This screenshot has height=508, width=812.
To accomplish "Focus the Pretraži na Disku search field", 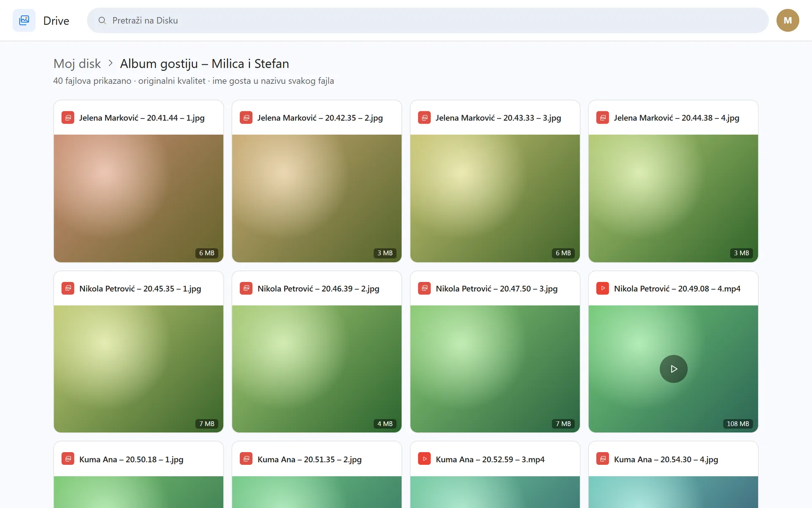I will (x=428, y=20).
